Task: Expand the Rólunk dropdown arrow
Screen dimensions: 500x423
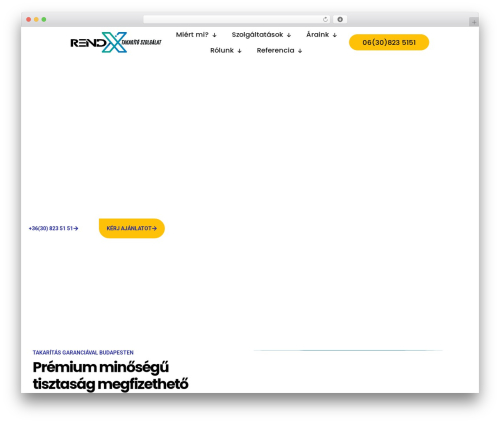Action: 239,51
